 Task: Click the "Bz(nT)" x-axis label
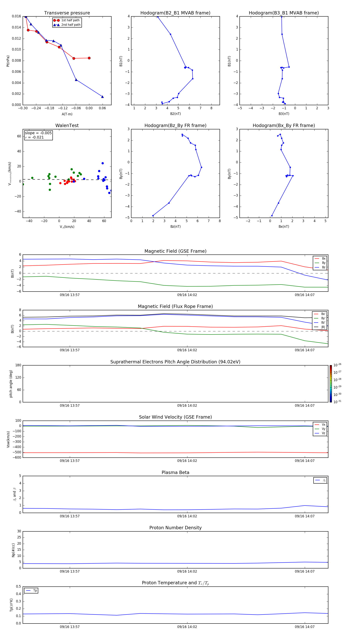175,227
